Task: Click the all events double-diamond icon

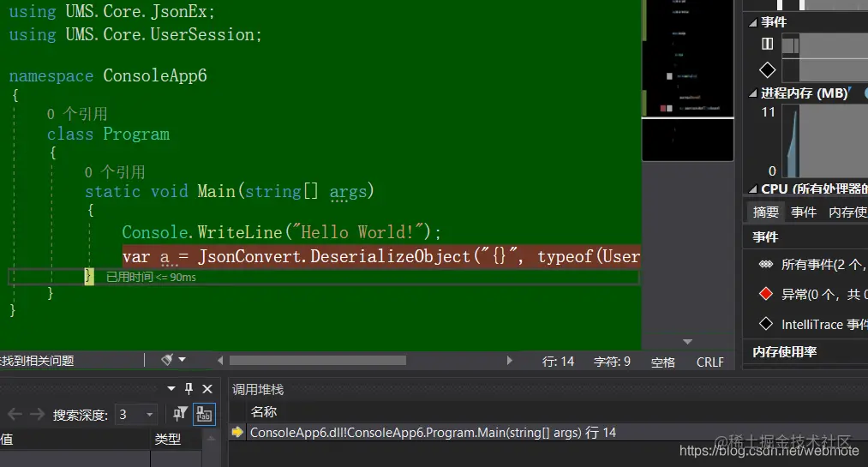Action: point(766,264)
